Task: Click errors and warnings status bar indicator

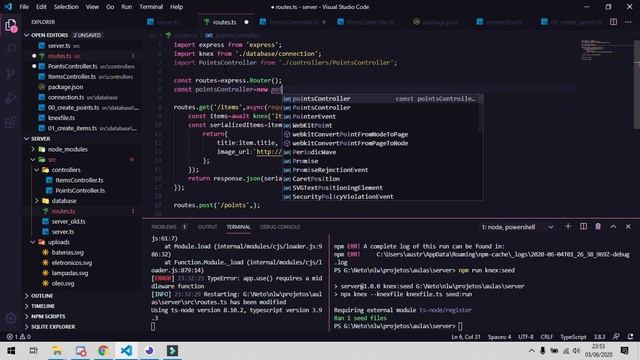Action: pyautogui.click(x=19, y=337)
